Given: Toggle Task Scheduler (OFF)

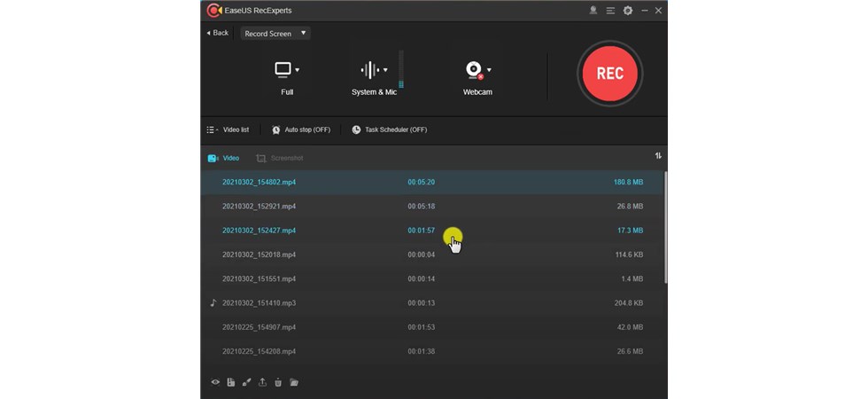Looking at the screenshot, I should 389,129.
